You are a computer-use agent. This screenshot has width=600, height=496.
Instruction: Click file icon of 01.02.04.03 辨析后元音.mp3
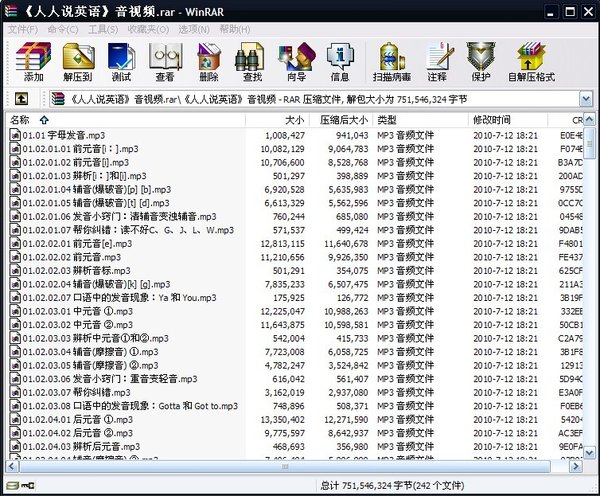(15, 447)
